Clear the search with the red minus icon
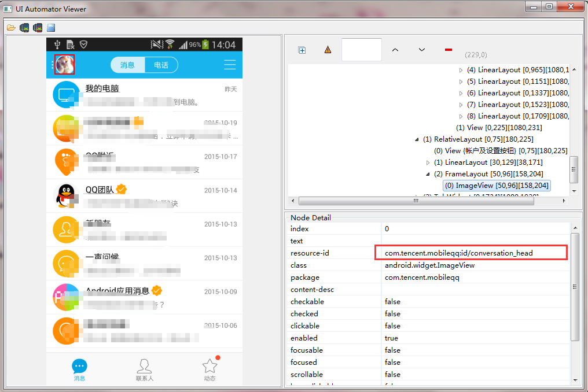 click(449, 50)
